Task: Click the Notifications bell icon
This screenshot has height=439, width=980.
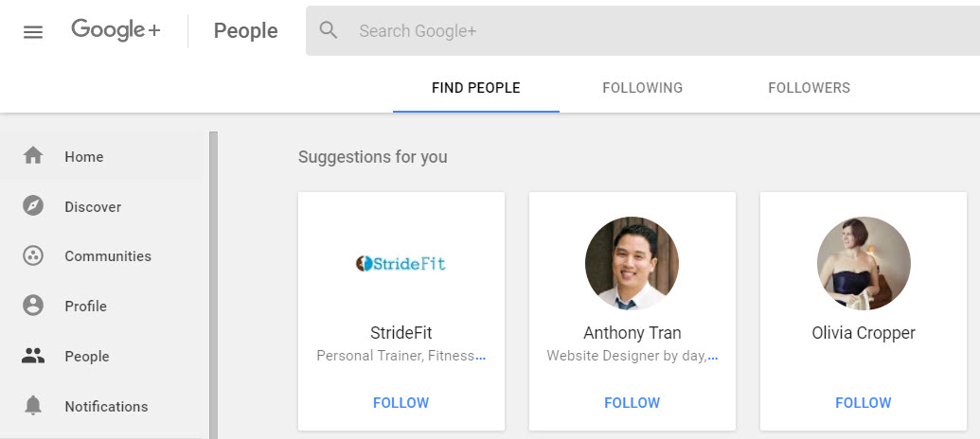Action: (x=33, y=406)
